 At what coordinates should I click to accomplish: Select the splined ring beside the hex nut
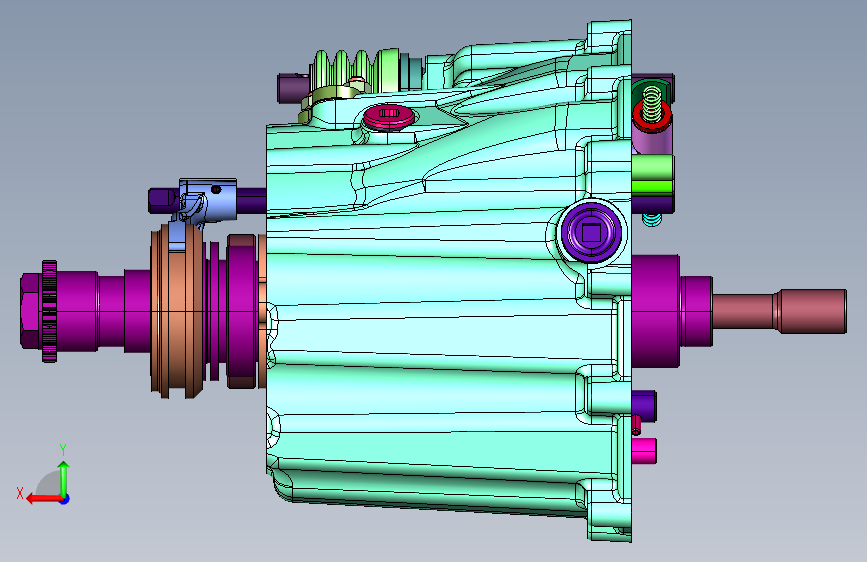[49, 311]
